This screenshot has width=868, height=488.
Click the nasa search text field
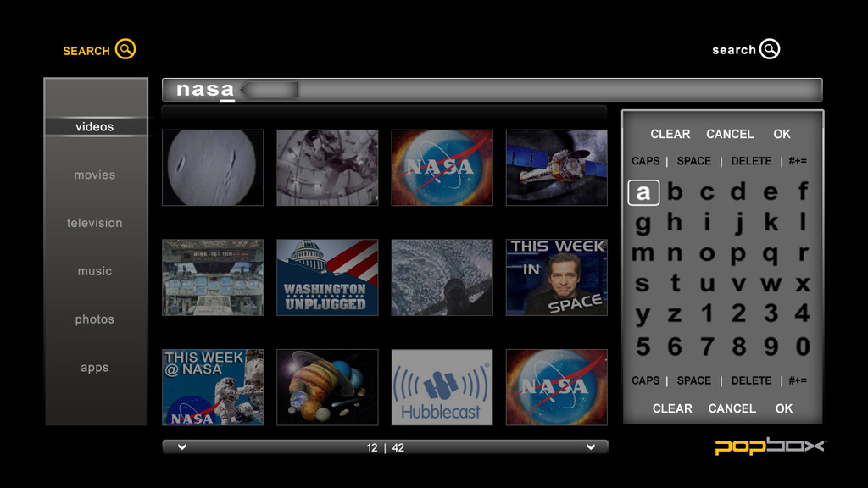492,90
